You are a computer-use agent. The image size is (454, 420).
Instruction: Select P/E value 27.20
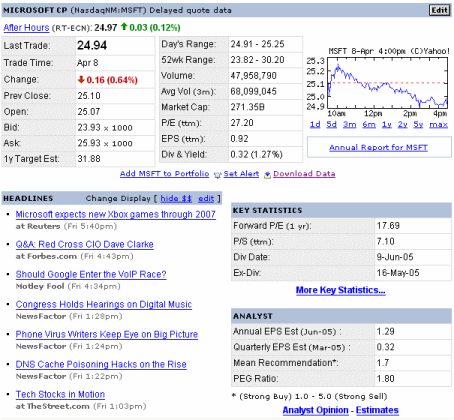242,123
